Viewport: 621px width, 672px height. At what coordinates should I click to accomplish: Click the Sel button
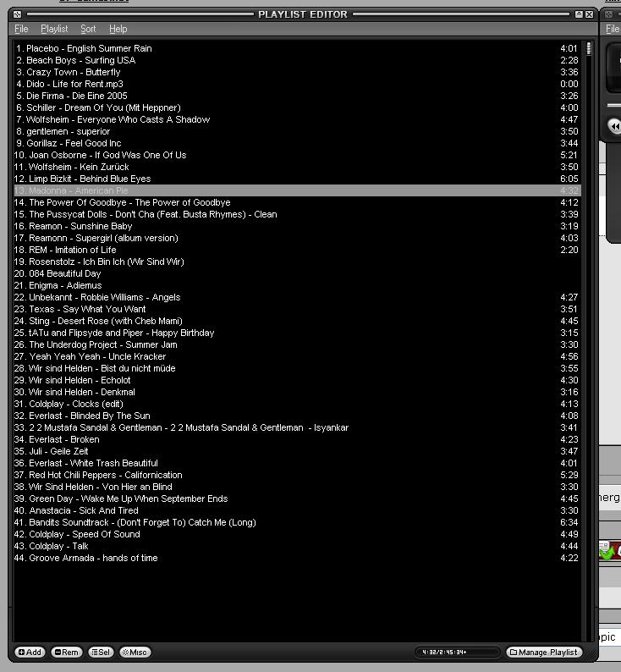101,652
